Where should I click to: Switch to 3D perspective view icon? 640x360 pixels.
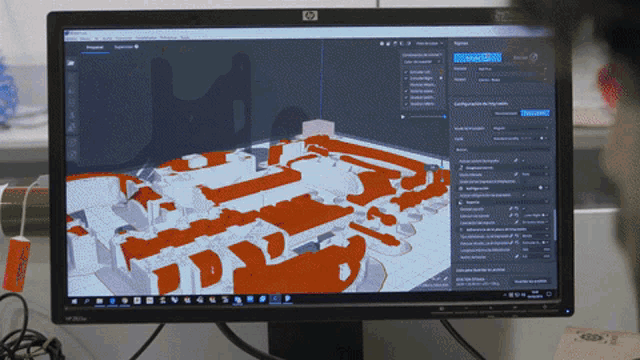click(382, 43)
